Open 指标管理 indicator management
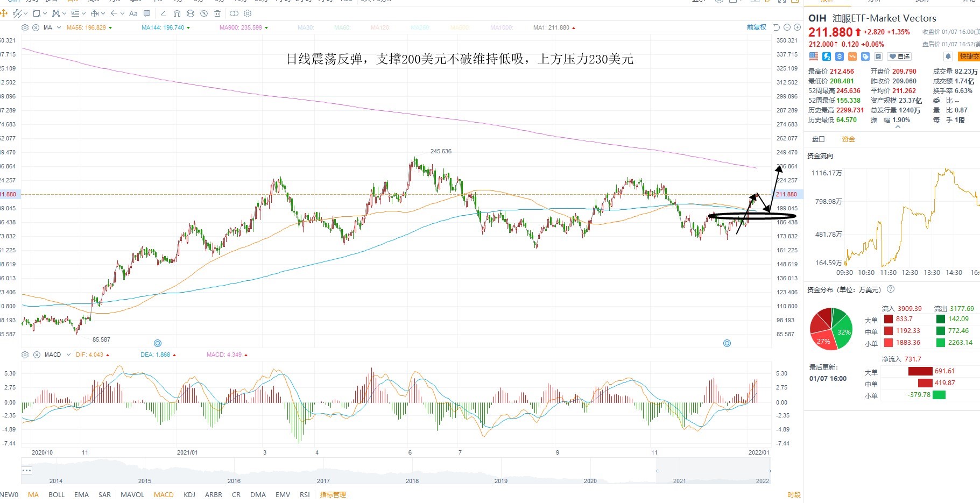 [333, 494]
